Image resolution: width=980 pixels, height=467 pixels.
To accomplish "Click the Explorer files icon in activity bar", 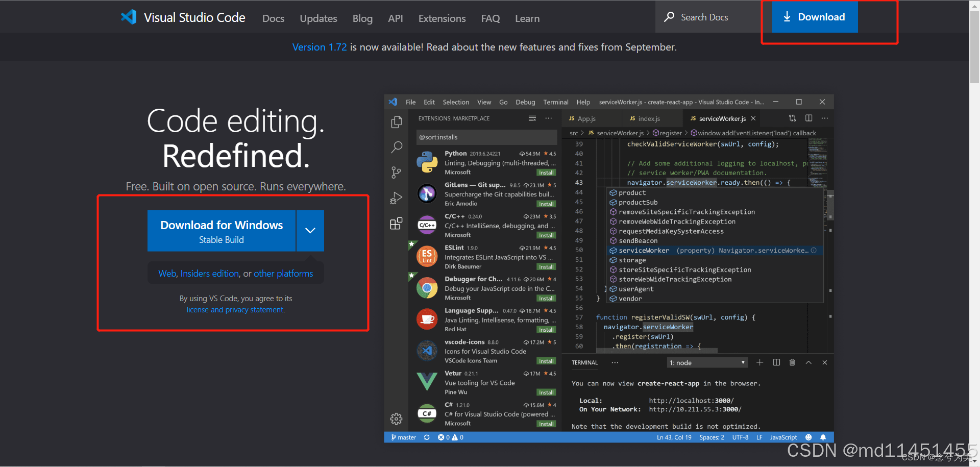I will (396, 122).
